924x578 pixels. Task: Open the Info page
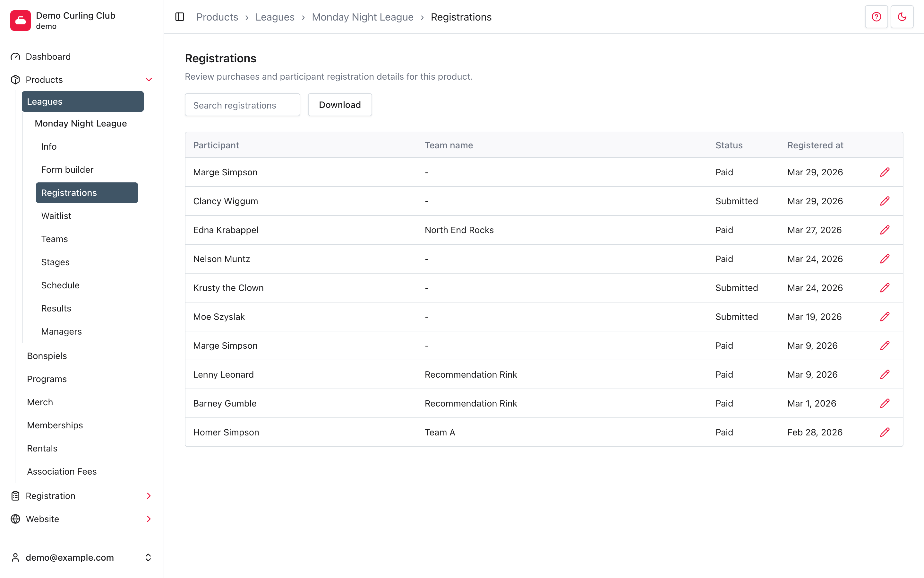coord(49,146)
